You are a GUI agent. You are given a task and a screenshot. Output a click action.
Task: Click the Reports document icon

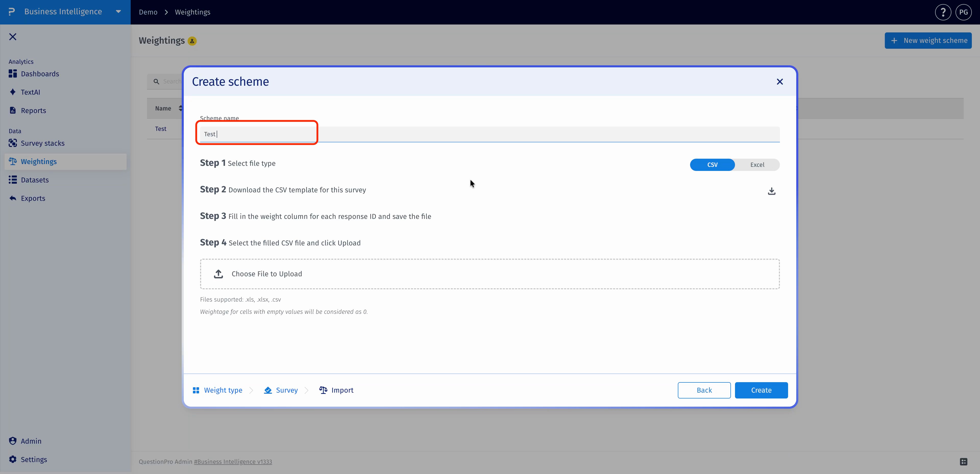[x=13, y=110]
